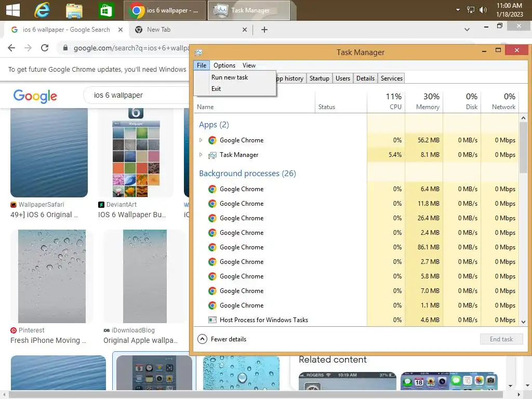The width and height of the screenshot is (532, 399).
Task: Open 'Original Apple wallpa...' iDownloadBlog result
Action: tap(140, 340)
